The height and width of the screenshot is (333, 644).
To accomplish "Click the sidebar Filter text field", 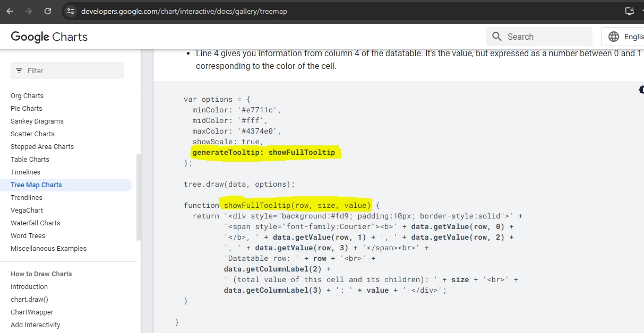I will tap(67, 71).
